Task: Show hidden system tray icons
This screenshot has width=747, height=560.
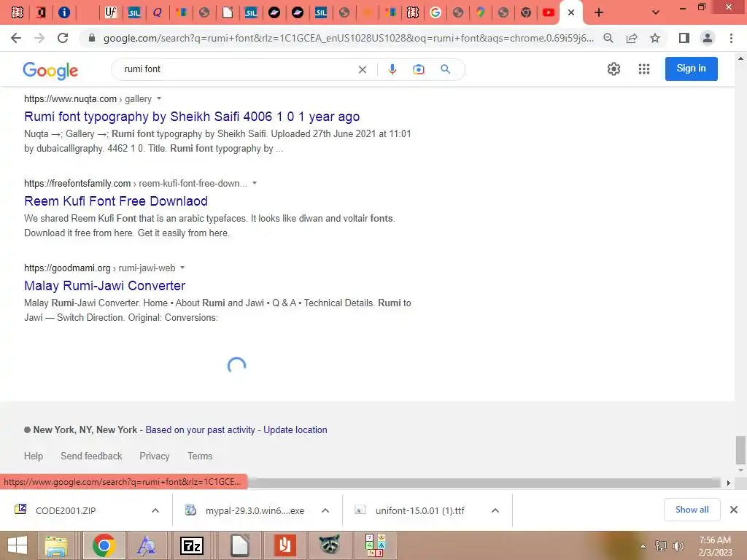Action: [643, 546]
